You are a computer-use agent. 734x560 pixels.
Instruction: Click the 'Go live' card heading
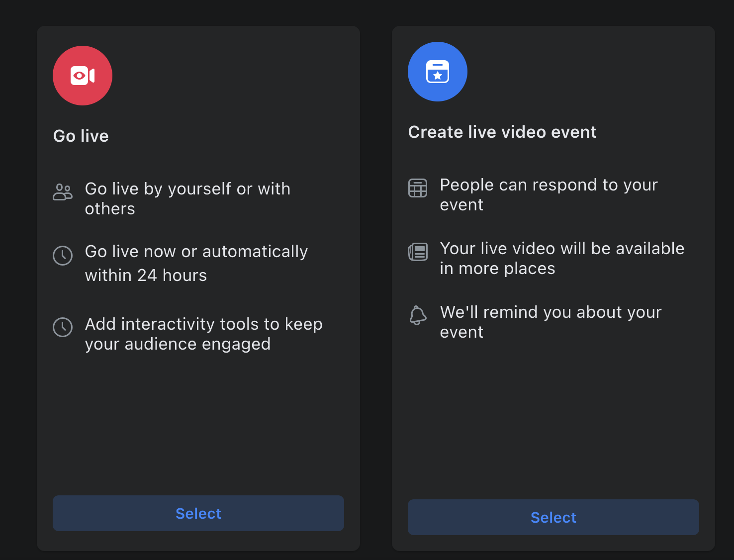click(81, 136)
